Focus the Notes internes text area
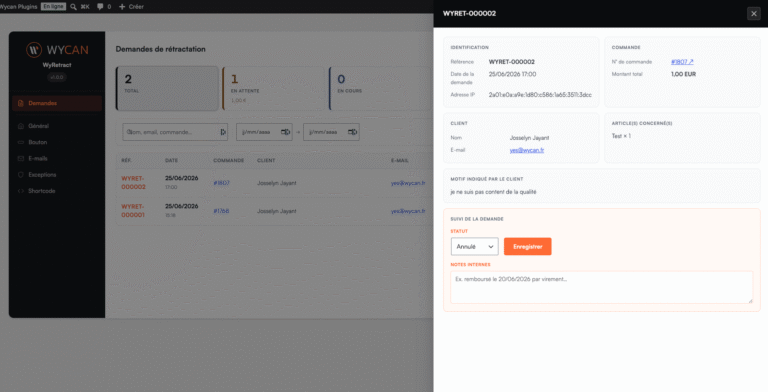The width and height of the screenshot is (768, 392). point(601,287)
